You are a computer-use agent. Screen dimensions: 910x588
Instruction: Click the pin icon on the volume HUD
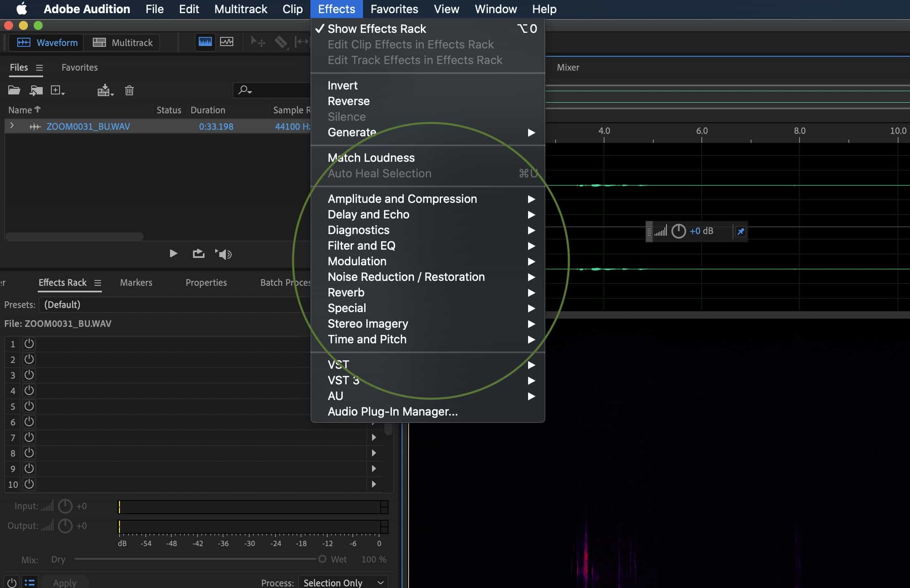point(740,232)
